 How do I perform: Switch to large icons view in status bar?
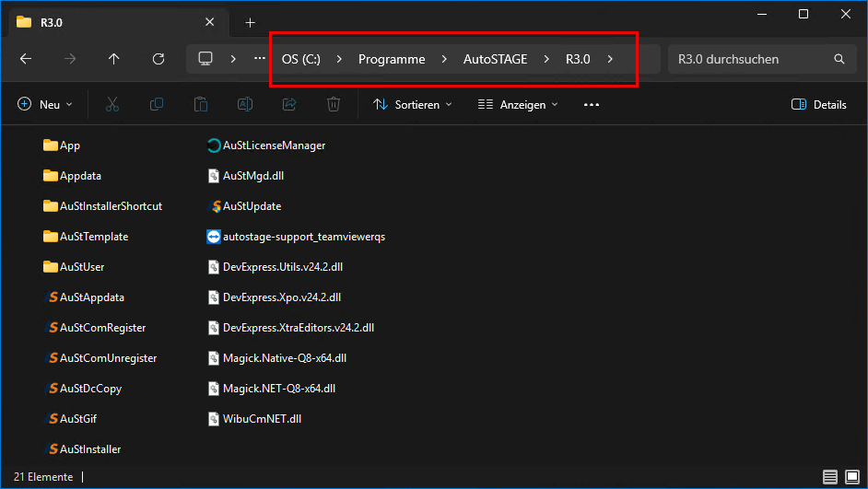point(852,477)
